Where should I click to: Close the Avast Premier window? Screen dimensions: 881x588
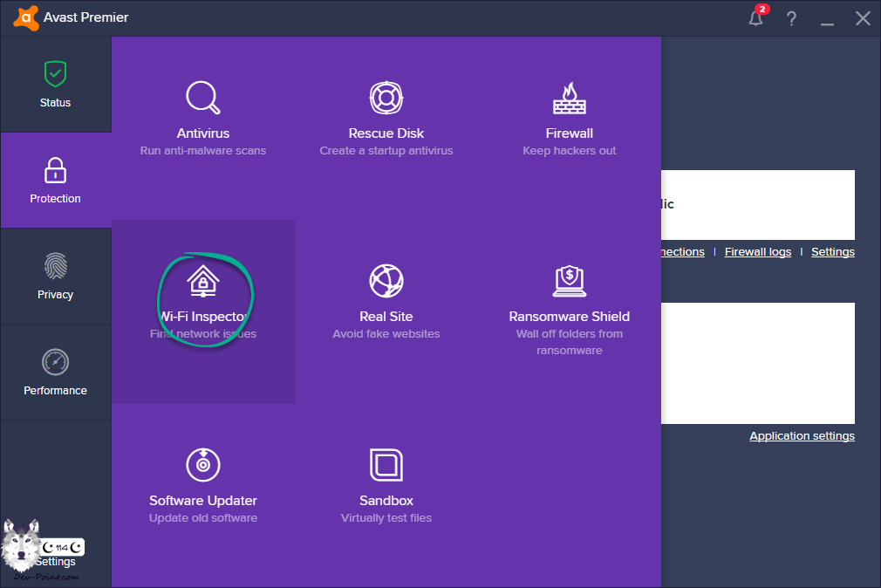863,18
